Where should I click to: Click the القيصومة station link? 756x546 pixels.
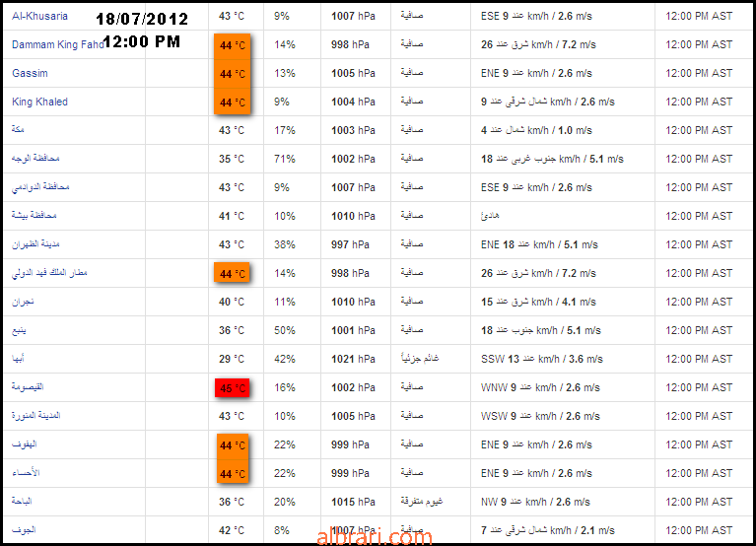[28, 386]
